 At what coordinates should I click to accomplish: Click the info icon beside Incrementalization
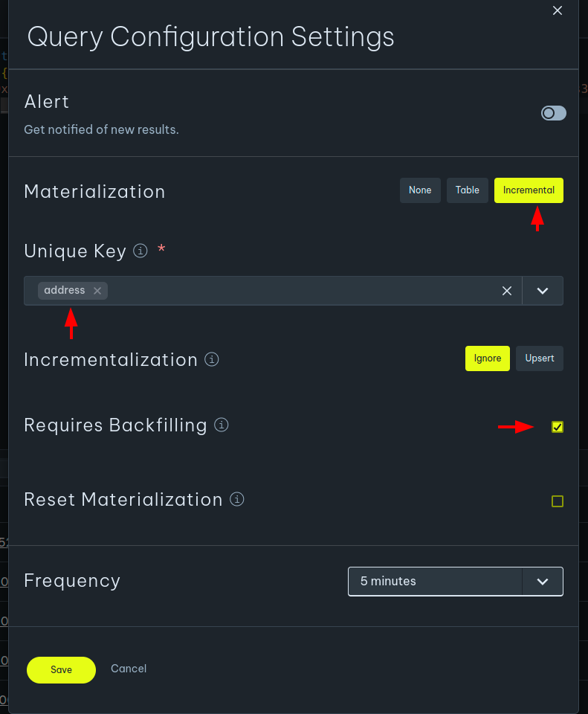click(x=212, y=360)
